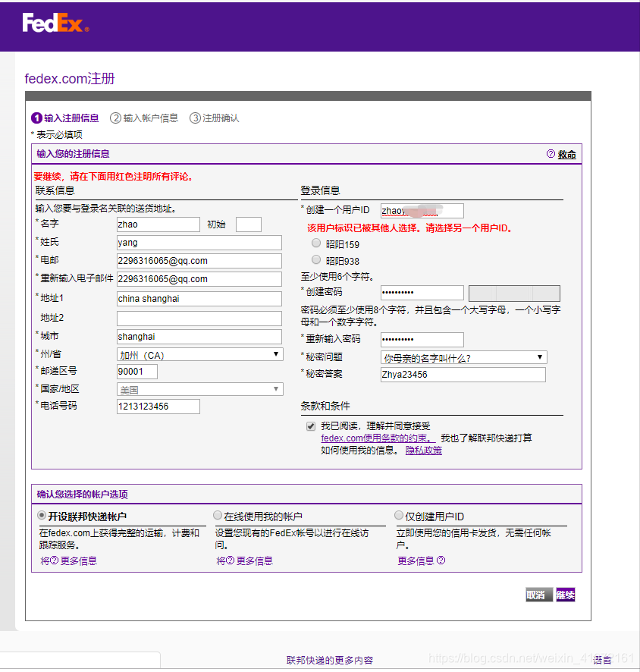
Task: Click the 取消 cancel button
Action: pos(539,595)
